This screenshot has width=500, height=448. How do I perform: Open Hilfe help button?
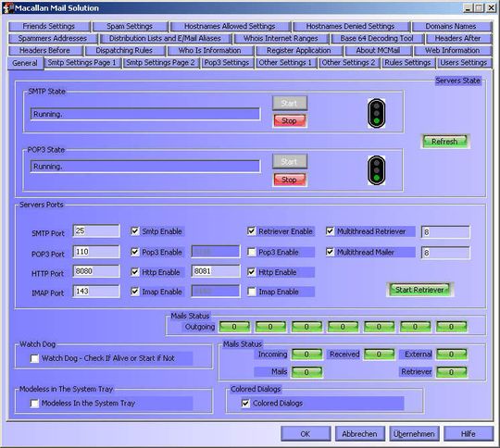(x=469, y=433)
